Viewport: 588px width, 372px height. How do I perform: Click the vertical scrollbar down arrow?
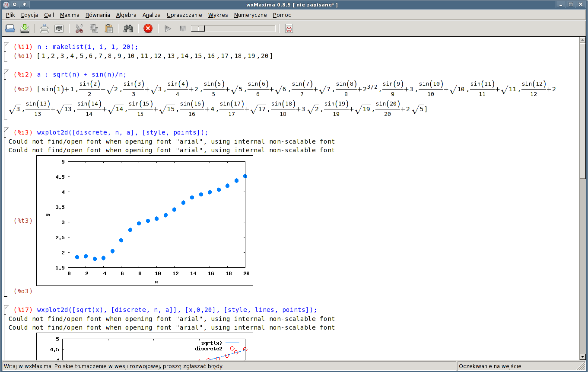[x=583, y=356]
